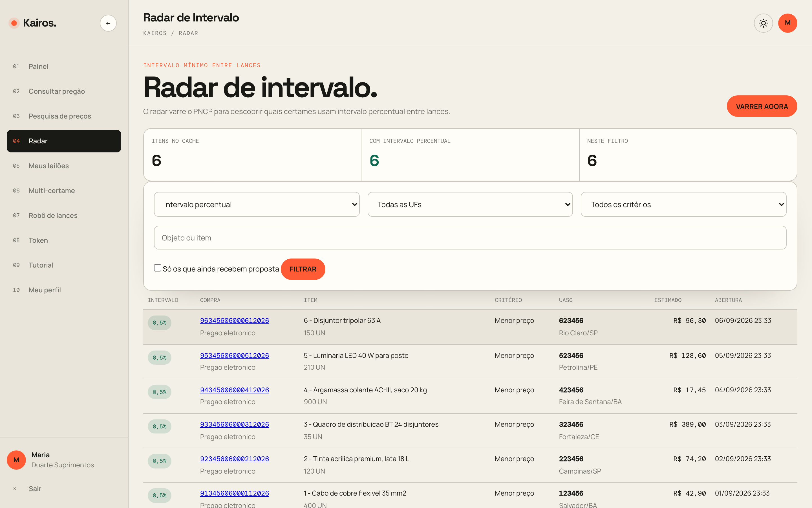Click the ESTIMADO column header
The width and height of the screenshot is (812, 508).
coord(668,300)
